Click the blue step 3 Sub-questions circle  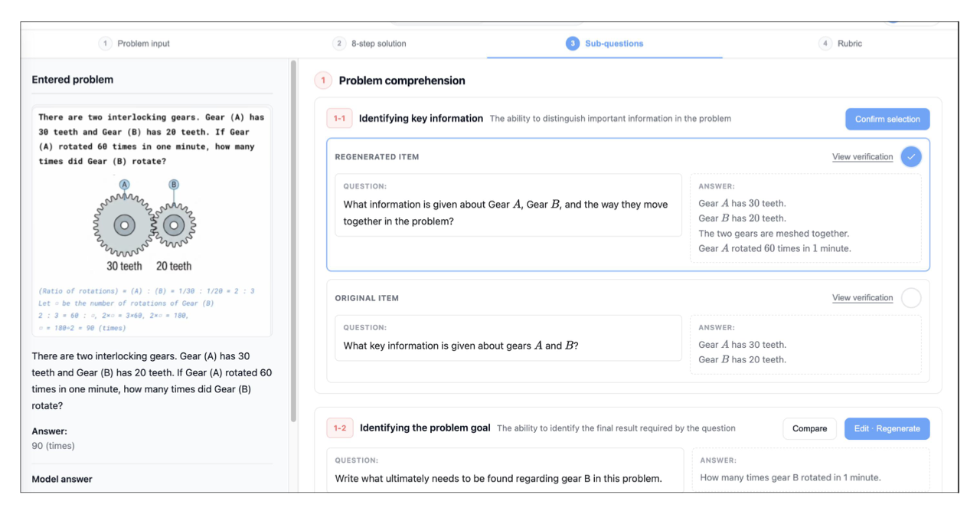[x=573, y=44]
